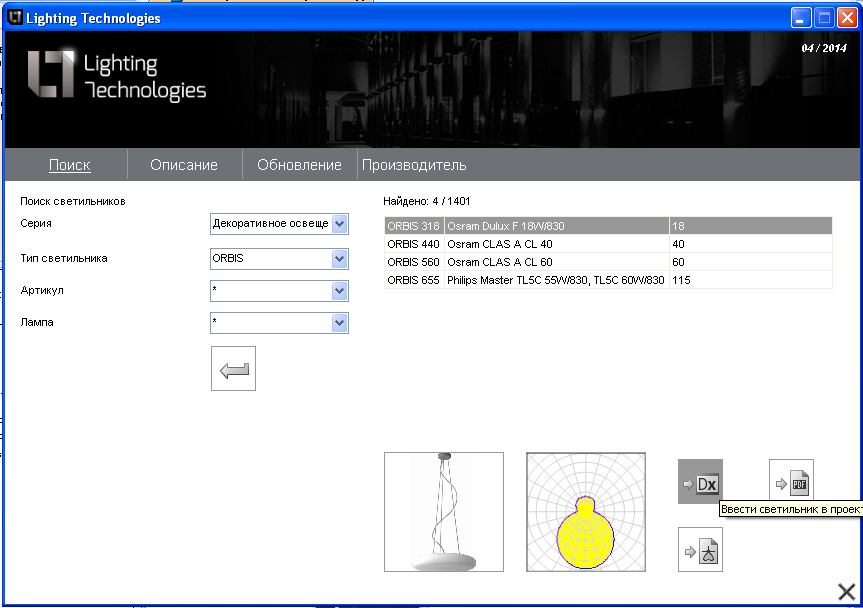Minimize the Lighting Technologies window

pos(801,18)
